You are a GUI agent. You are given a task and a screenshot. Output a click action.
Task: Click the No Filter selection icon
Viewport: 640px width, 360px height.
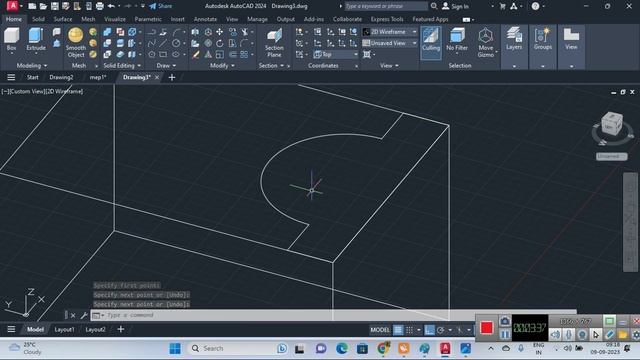tap(457, 40)
